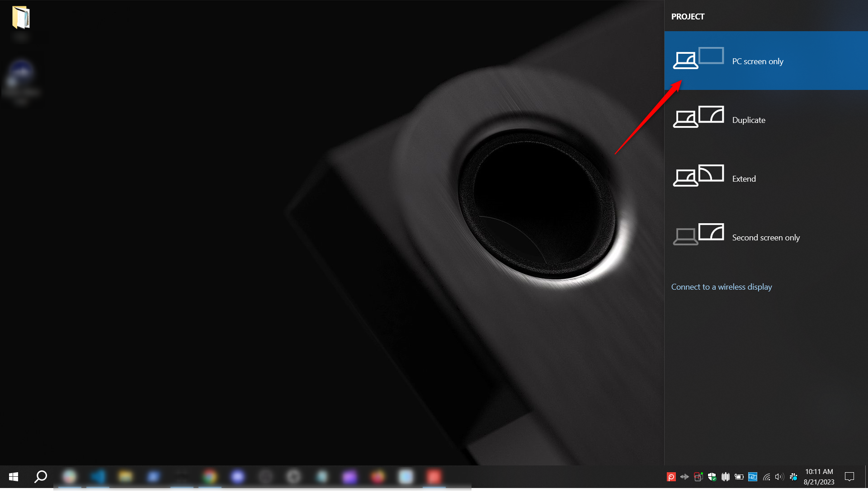Screen dimensions: 868x493
Task: Click the red P tray icon
Action: (671, 477)
